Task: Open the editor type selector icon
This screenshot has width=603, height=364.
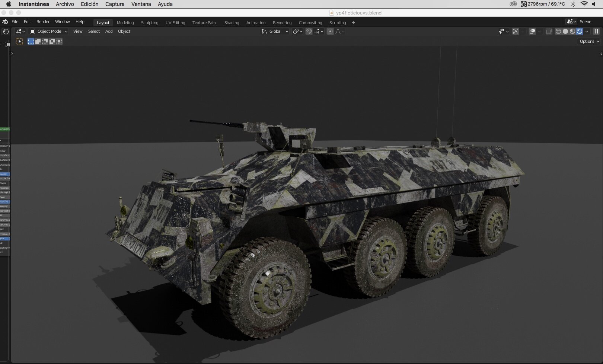Action: click(x=20, y=31)
